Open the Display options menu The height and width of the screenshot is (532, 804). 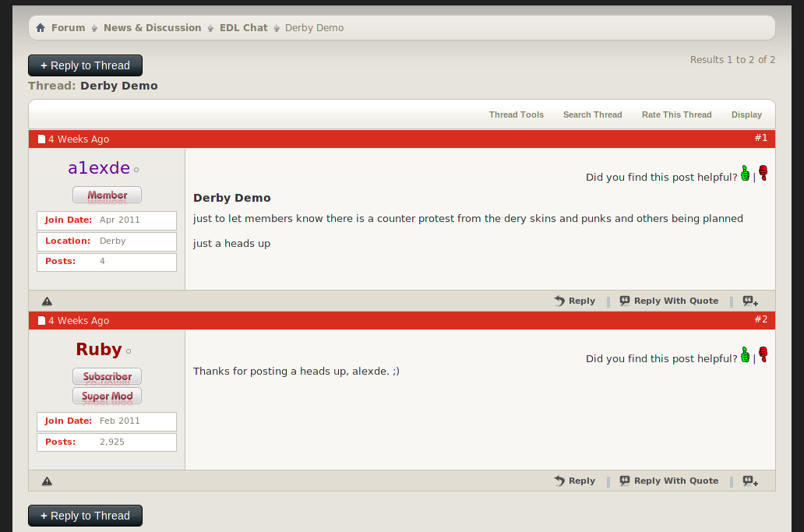click(746, 115)
